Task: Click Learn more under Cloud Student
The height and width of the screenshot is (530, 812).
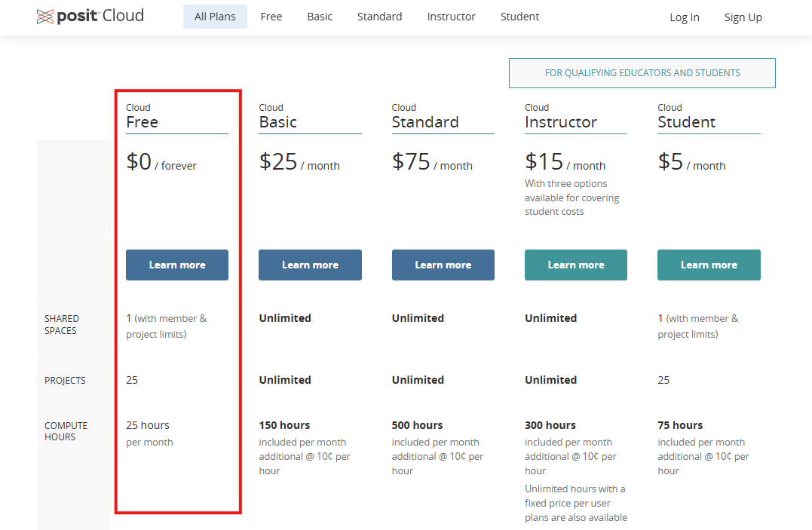Action: 709,265
